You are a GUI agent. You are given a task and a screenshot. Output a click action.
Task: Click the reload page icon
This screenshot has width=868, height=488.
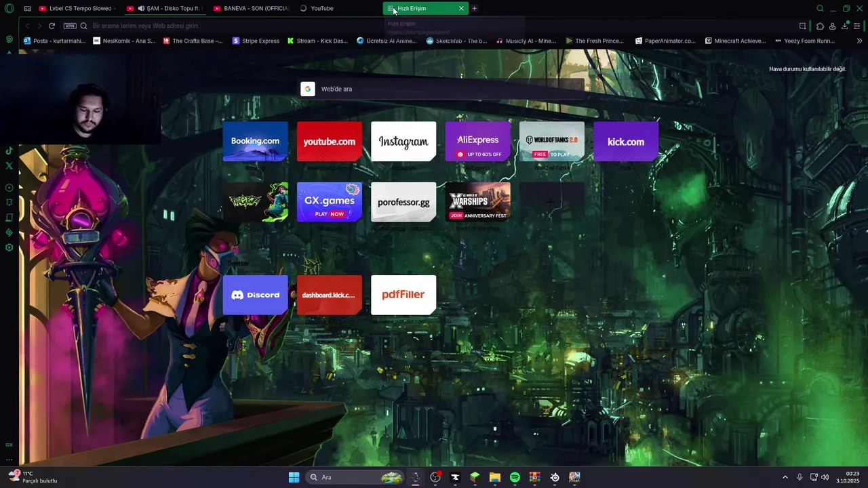tap(52, 26)
